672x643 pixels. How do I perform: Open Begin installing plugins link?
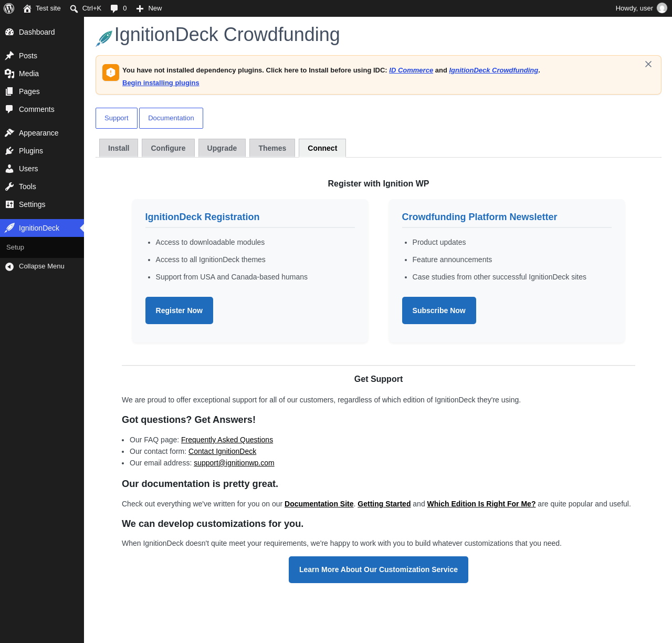click(x=161, y=83)
